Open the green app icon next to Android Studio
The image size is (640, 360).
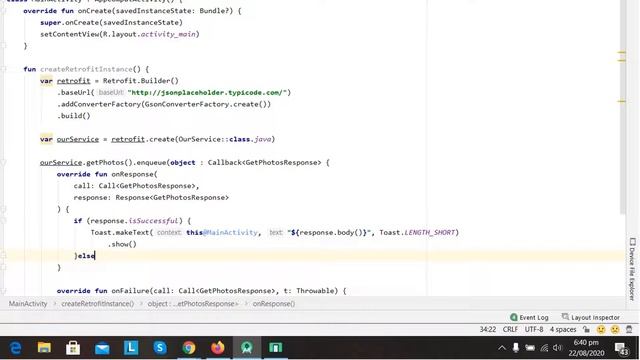click(276, 348)
